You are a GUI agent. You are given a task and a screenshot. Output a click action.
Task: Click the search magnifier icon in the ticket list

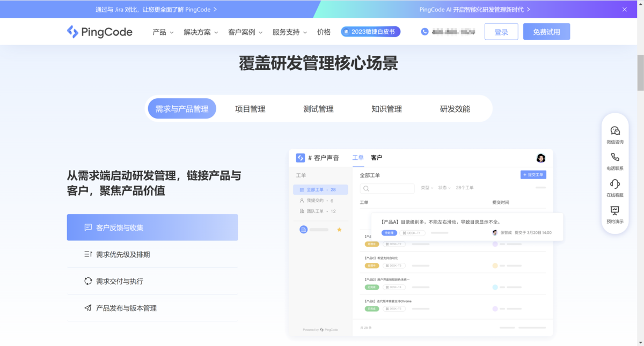(x=366, y=188)
